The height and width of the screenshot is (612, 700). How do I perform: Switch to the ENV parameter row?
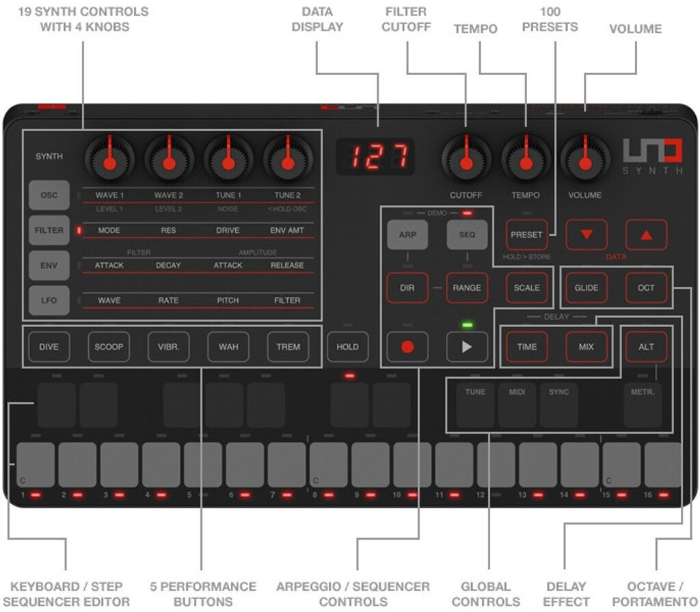49,266
